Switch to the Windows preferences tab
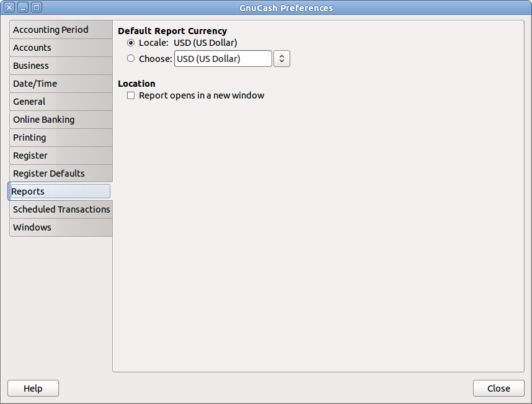 coord(61,227)
